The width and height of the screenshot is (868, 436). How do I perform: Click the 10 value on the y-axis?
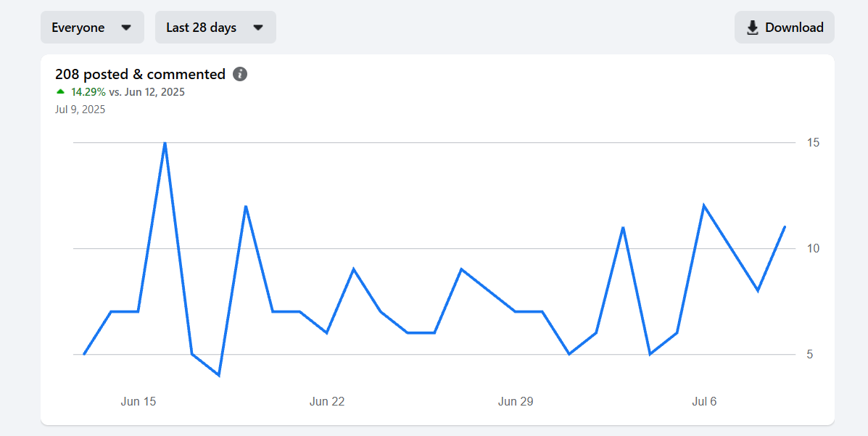(x=814, y=249)
